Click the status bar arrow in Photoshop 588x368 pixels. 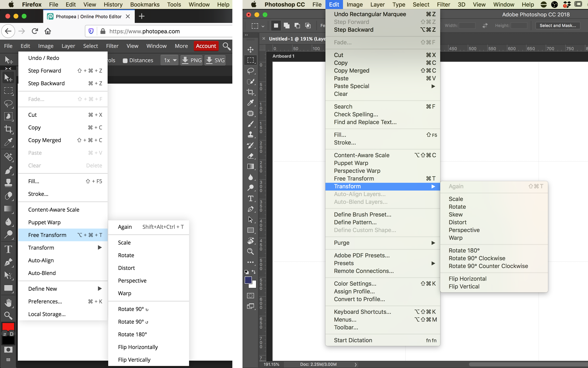(355, 364)
